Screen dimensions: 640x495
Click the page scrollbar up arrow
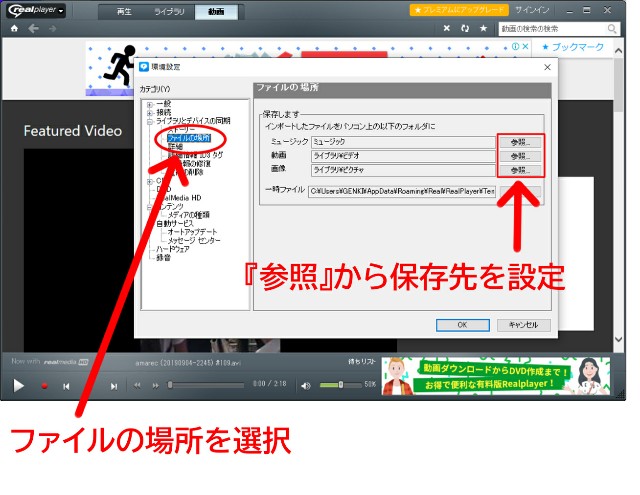(x=618, y=51)
